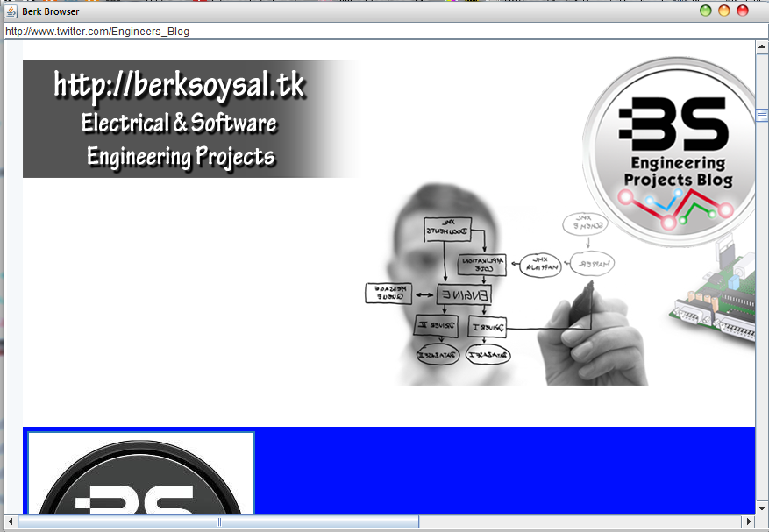Image resolution: width=769 pixels, height=532 pixels.
Task: Click the orange window button
Action: (x=724, y=11)
